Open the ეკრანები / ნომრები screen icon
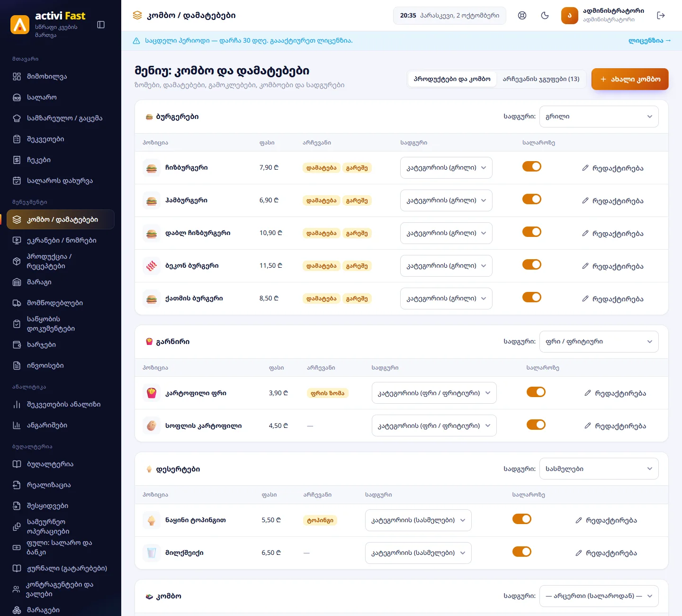Viewport: 682px width, 616px height. click(x=17, y=241)
